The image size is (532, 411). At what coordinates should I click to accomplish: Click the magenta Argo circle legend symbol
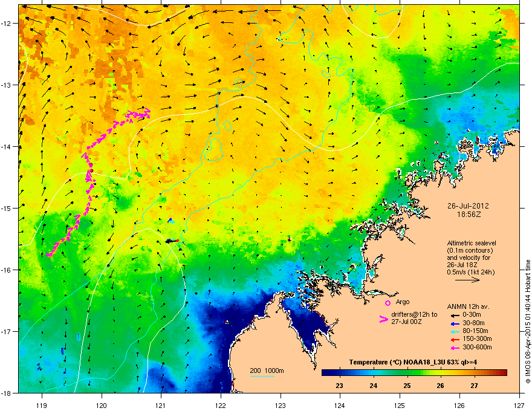(388, 303)
